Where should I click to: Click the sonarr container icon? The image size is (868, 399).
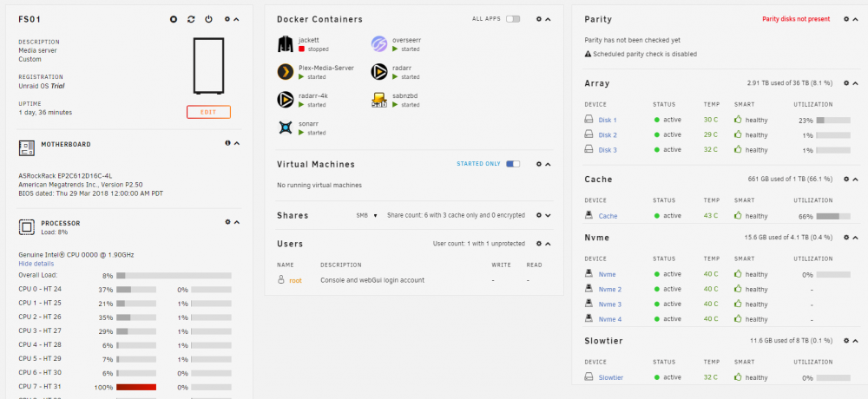285,128
